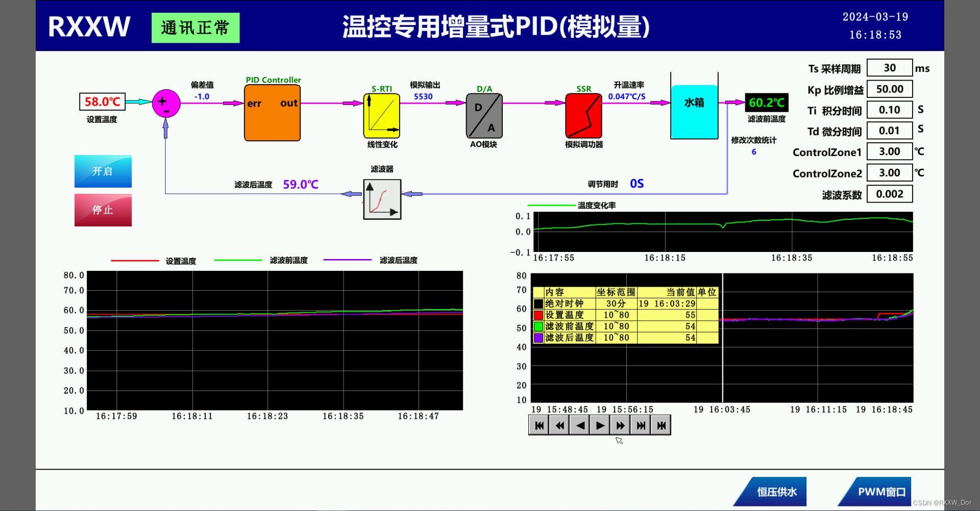This screenshot has height=511, width=980.
Task: Click the magenta summing junction circle
Action: (x=166, y=104)
